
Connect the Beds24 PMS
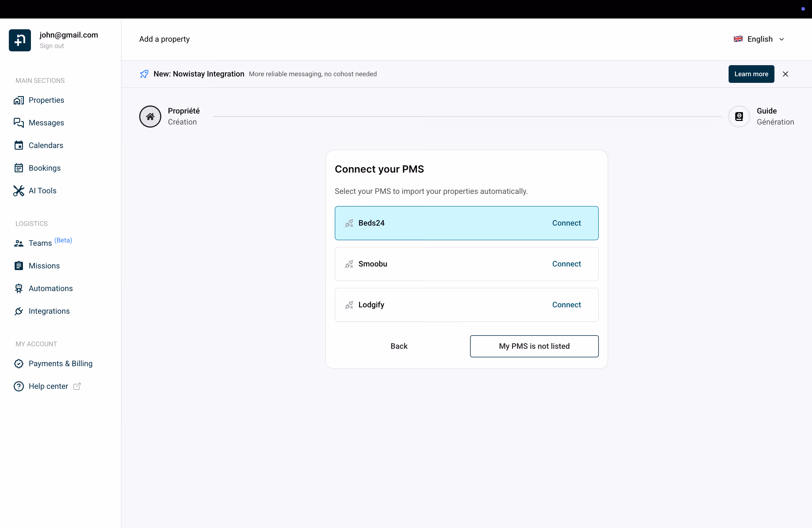point(566,223)
